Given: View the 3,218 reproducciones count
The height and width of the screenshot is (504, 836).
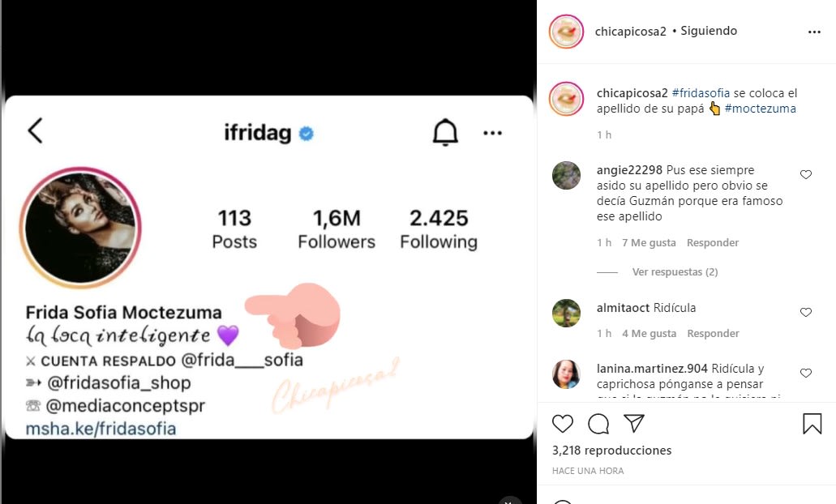Looking at the screenshot, I should [x=611, y=451].
